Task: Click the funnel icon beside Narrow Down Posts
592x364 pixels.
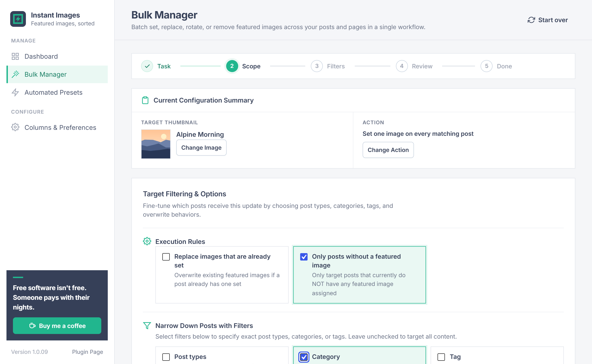Action: coord(147,325)
